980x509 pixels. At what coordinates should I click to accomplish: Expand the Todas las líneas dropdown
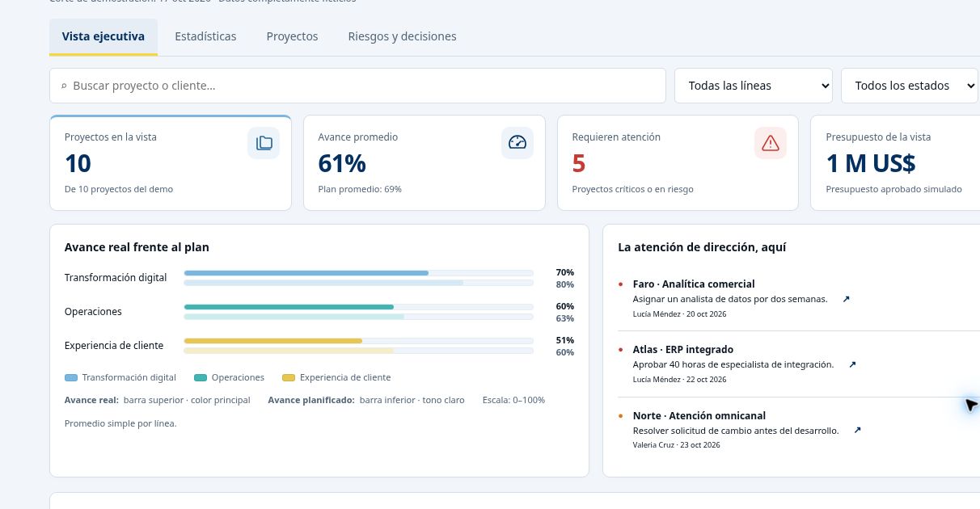754,86
